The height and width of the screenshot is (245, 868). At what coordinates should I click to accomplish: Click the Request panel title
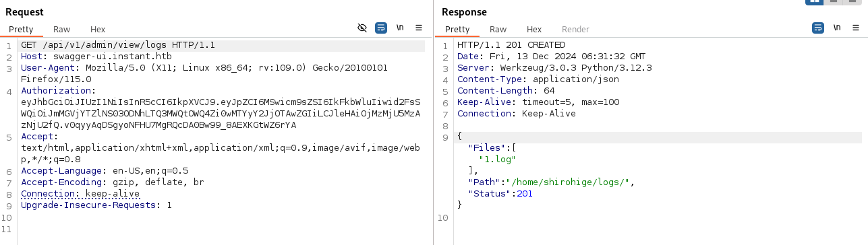(x=24, y=12)
